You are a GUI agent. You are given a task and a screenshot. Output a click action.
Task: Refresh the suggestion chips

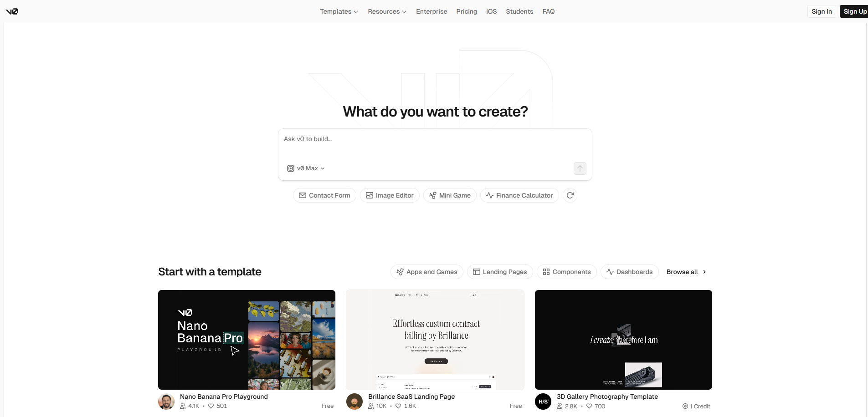click(x=570, y=195)
